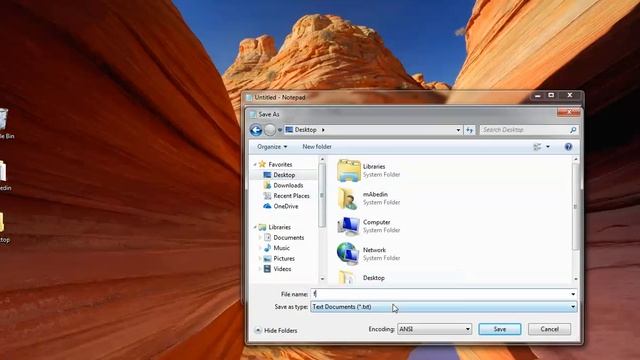Select Videos library
Image resolution: width=640 pixels, height=360 pixels.
[x=282, y=269]
